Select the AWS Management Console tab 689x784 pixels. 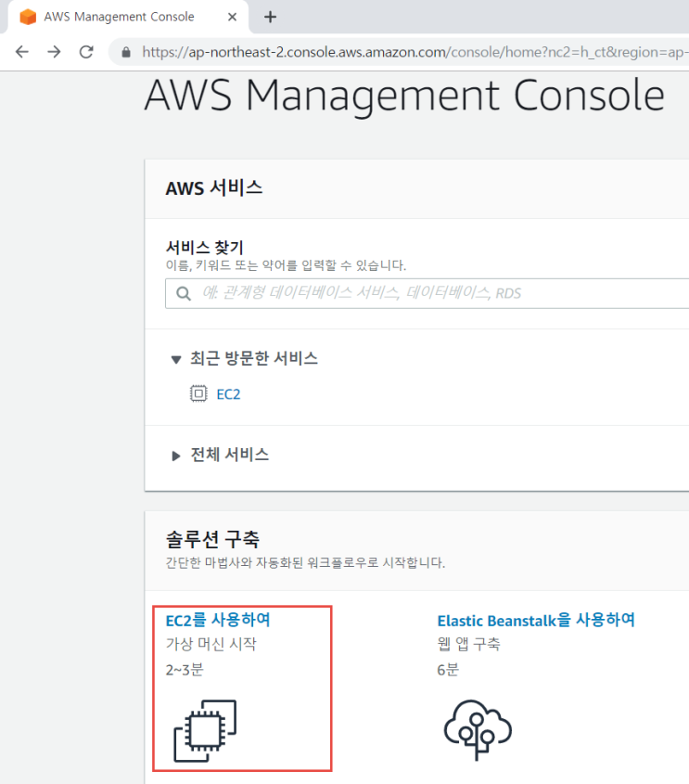[x=128, y=17]
